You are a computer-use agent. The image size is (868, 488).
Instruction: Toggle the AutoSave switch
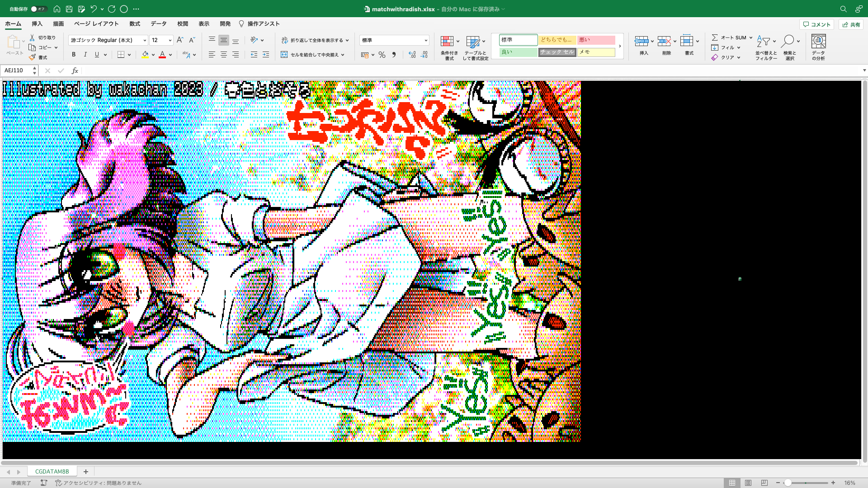39,9
